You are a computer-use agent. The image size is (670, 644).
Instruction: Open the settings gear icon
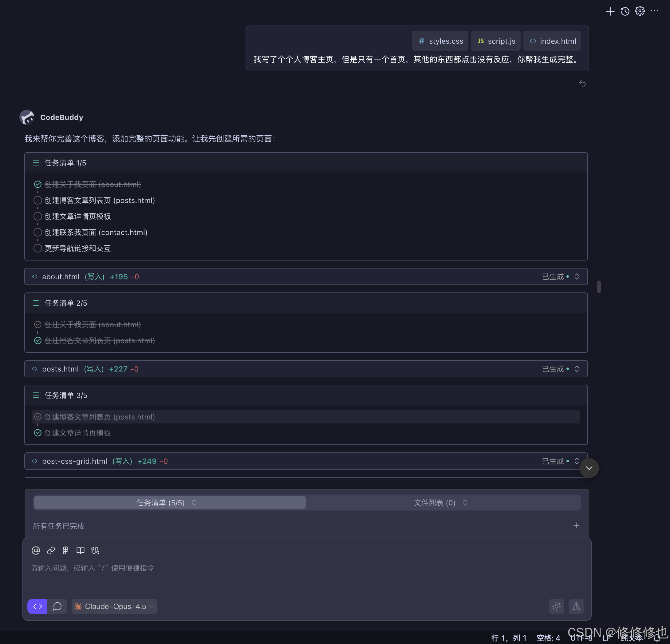pos(640,11)
